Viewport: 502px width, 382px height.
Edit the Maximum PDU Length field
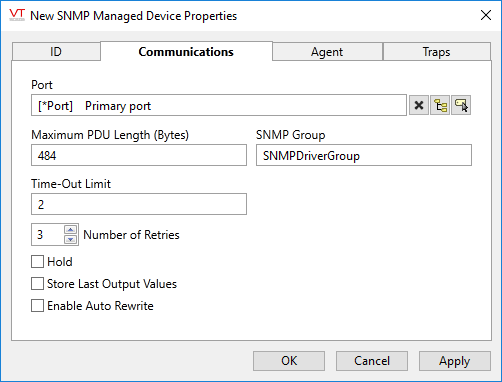139,155
